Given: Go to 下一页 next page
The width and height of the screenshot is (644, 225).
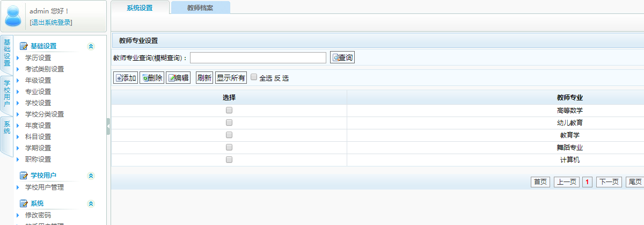Looking at the screenshot, I should (x=609, y=182).
